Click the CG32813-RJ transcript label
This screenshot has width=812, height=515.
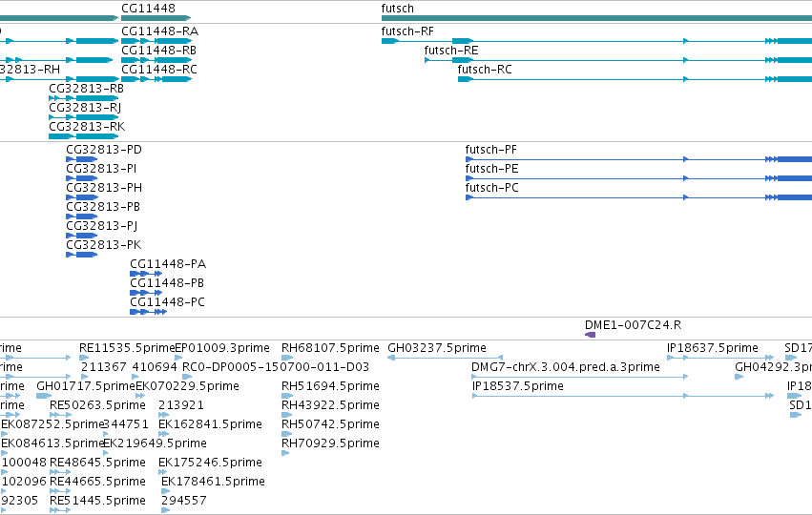coord(85,108)
